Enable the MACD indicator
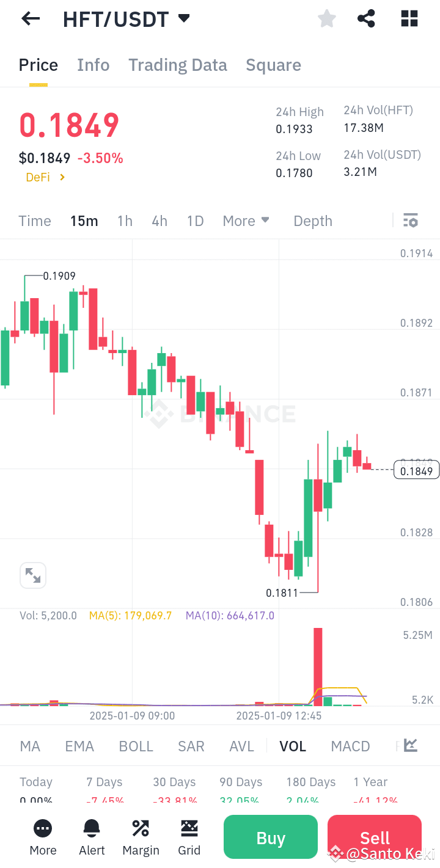Viewport: 440px width, 868px height. click(350, 745)
